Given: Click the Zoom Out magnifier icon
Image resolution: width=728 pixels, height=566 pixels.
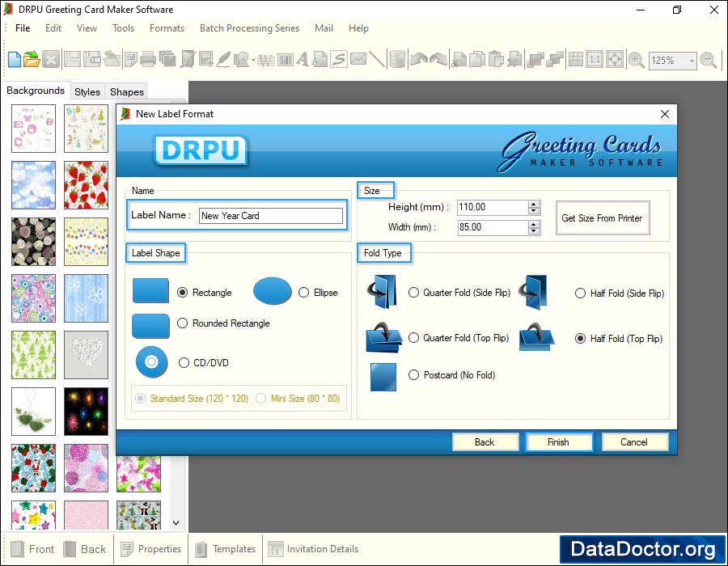Looking at the screenshot, I should 708,60.
